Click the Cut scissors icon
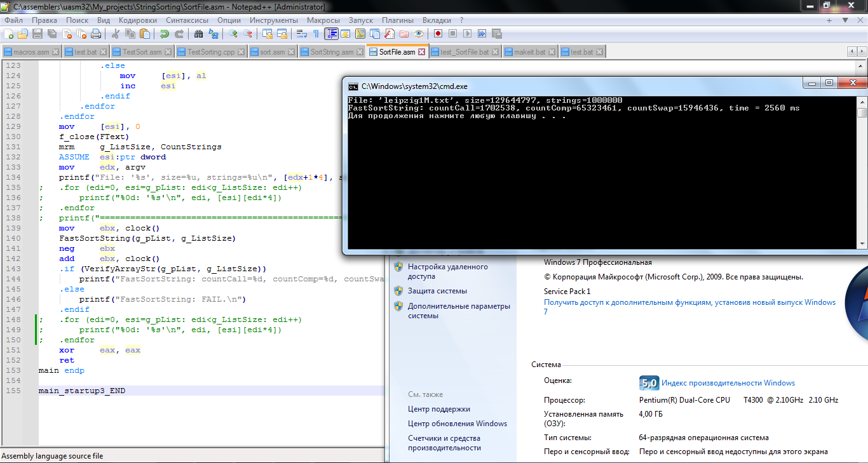This screenshot has height=463, width=868. pyautogui.click(x=116, y=34)
